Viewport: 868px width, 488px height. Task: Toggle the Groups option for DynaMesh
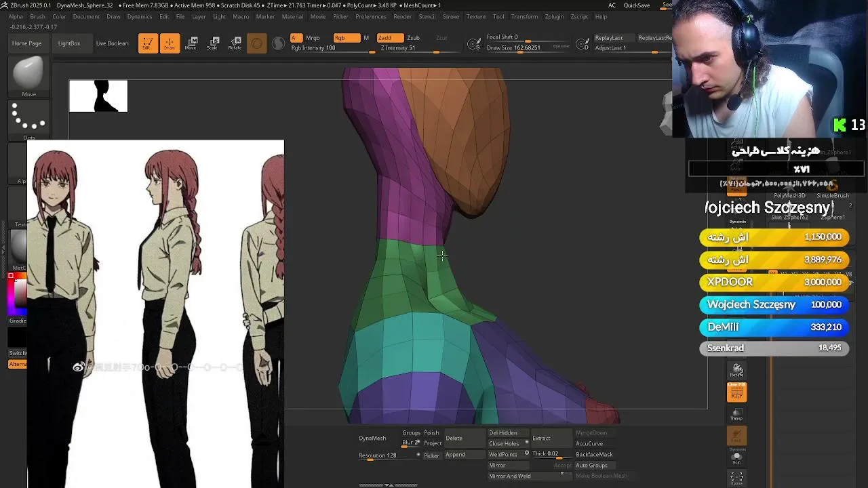point(411,433)
